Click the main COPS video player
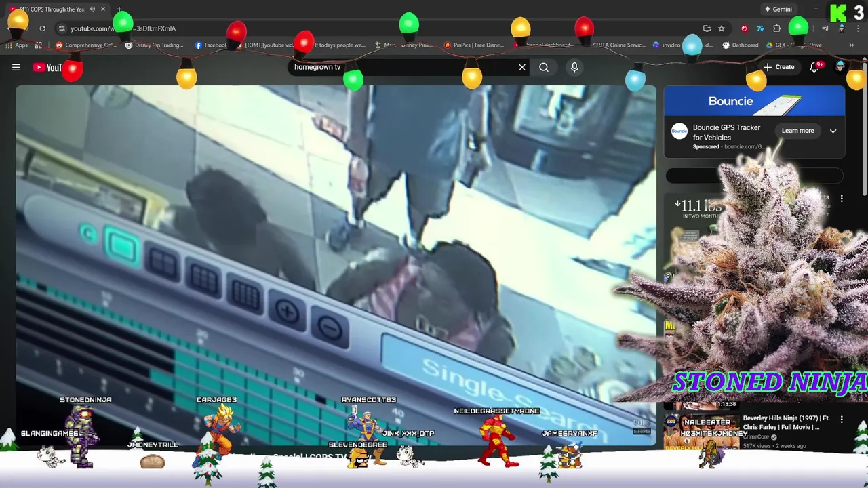This screenshot has height=488, width=868. pyautogui.click(x=336, y=266)
